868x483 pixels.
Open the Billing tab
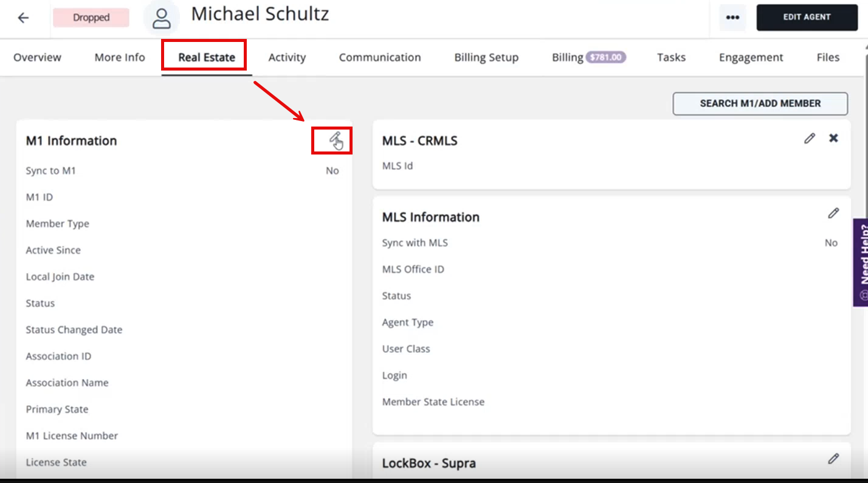(x=568, y=57)
